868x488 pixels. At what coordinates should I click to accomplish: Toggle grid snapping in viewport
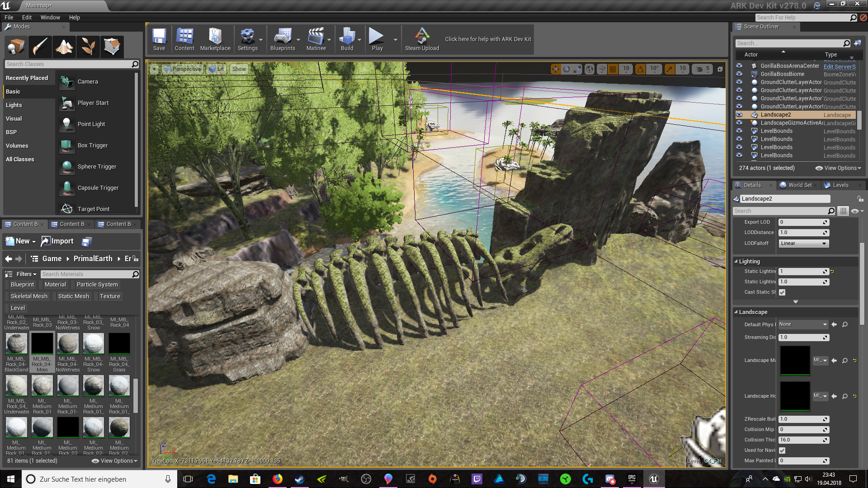613,69
